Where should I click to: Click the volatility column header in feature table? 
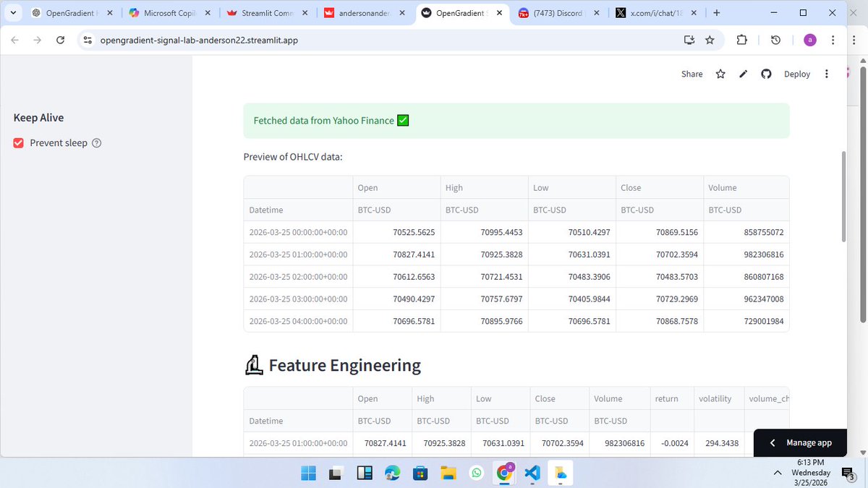point(719,398)
